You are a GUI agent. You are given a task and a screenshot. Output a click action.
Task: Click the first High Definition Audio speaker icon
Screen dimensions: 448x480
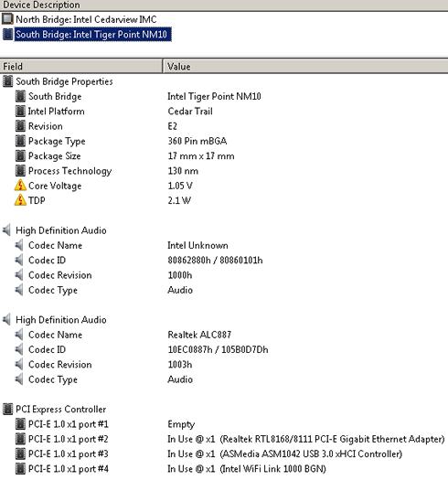pyautogui.click(x=6, y=230)
